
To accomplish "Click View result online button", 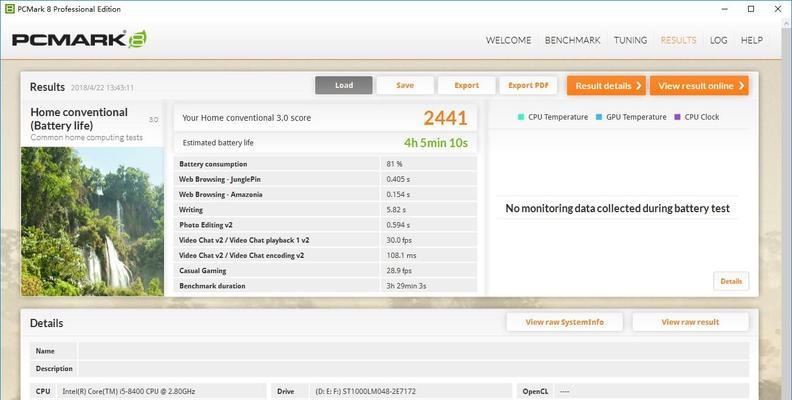I will point(700,86).
